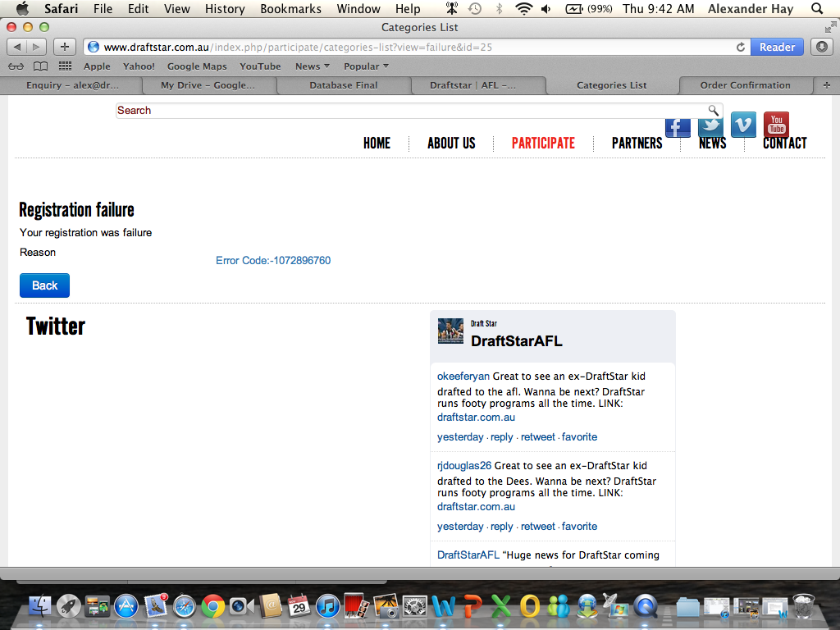Viewport: 840px width, 630px height.
Task: Open the Reading List glasses icon
Action: (16, 66)
